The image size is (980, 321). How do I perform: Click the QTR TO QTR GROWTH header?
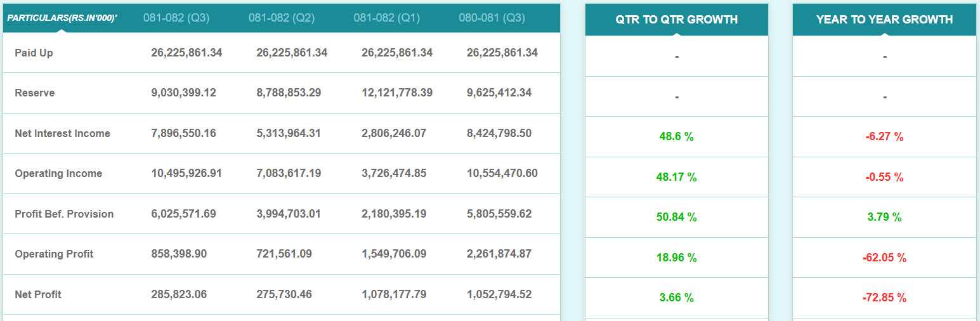coord(677,20)
